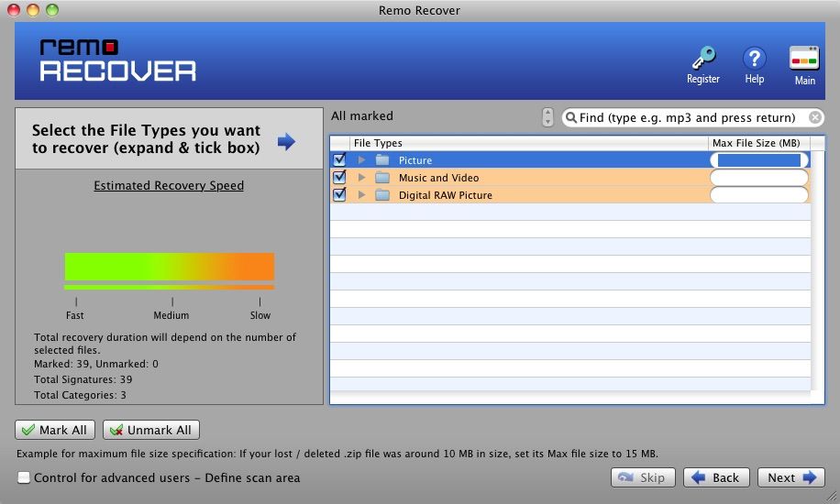Click the 'Total Categories: 3' text
Image resolution: width=840 pixels, height=504 pixels.
point(80,395)
